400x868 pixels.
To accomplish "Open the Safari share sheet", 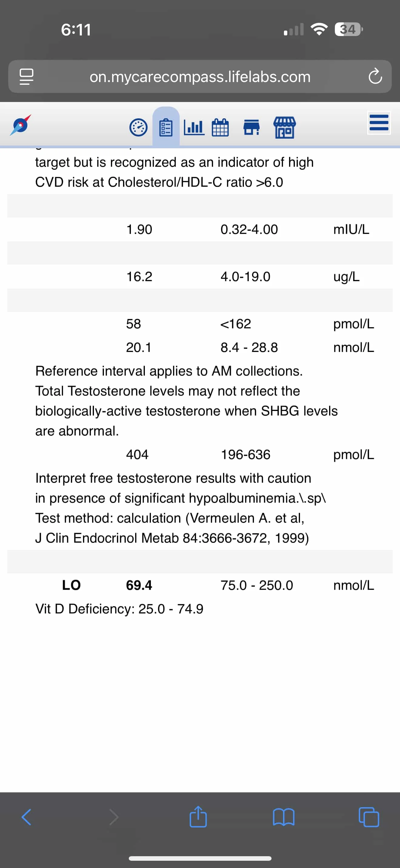I will pos(198,817).
